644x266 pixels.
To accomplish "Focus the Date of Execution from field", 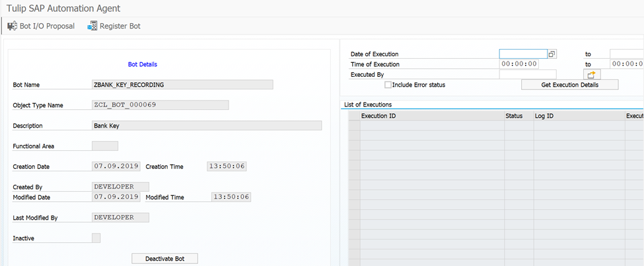I will click(x=523, y=54).
